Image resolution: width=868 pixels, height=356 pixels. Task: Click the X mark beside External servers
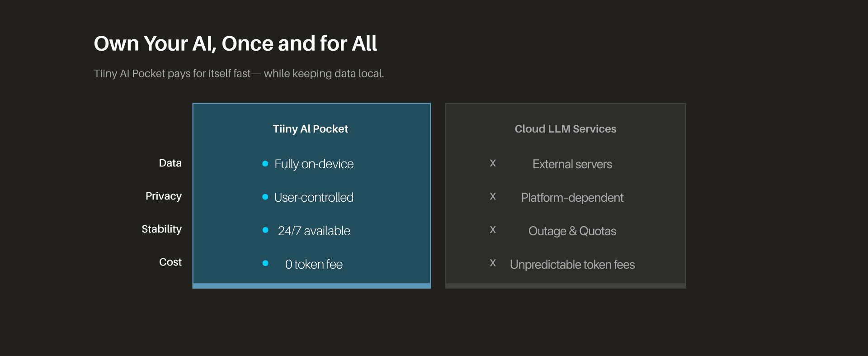pyautogui.click(x=493, y=163)
